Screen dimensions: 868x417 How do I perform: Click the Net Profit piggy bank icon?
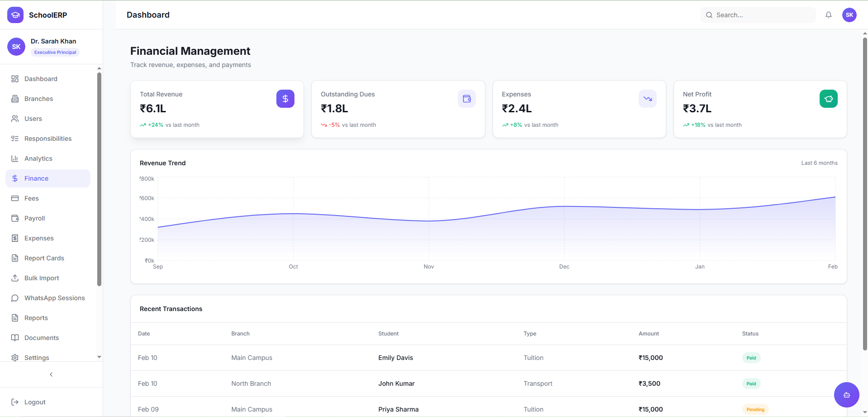[829, 99]
